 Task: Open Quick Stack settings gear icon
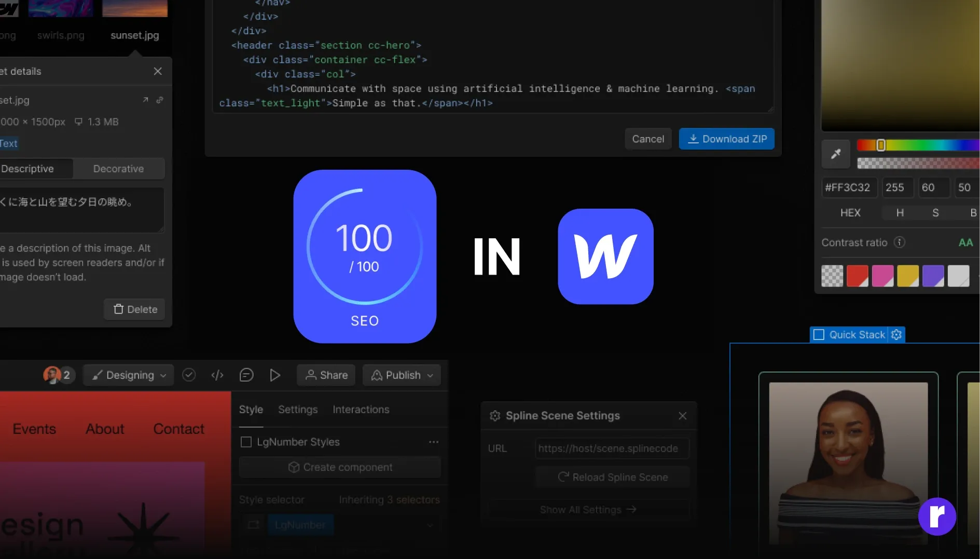click(896, 335)
